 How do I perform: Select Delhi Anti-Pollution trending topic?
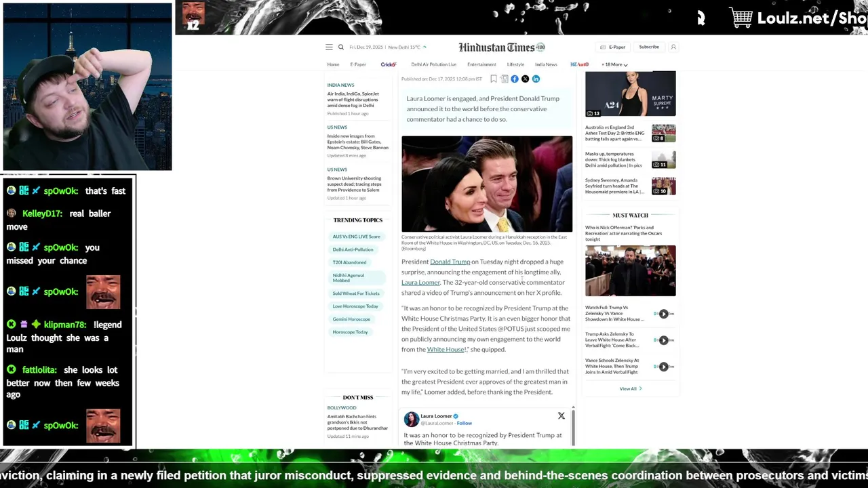(x=353, y=249)
